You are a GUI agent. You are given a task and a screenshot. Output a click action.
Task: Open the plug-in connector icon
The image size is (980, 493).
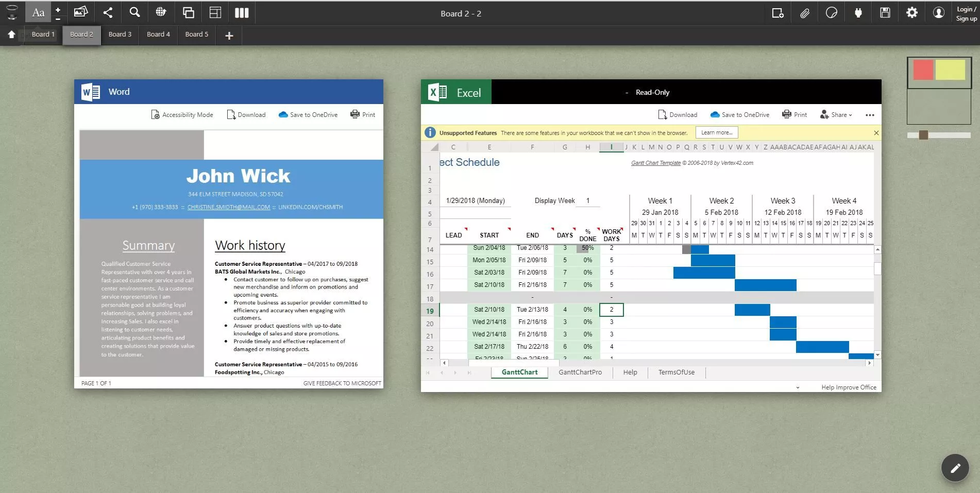click(x=858, y=13)
